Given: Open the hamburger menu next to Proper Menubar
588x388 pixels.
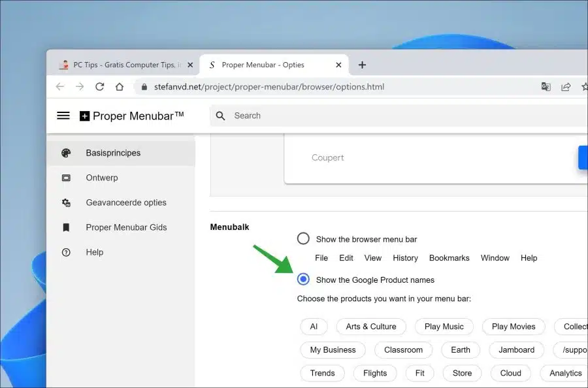Looking at the screenshot, I should point(63,116).
